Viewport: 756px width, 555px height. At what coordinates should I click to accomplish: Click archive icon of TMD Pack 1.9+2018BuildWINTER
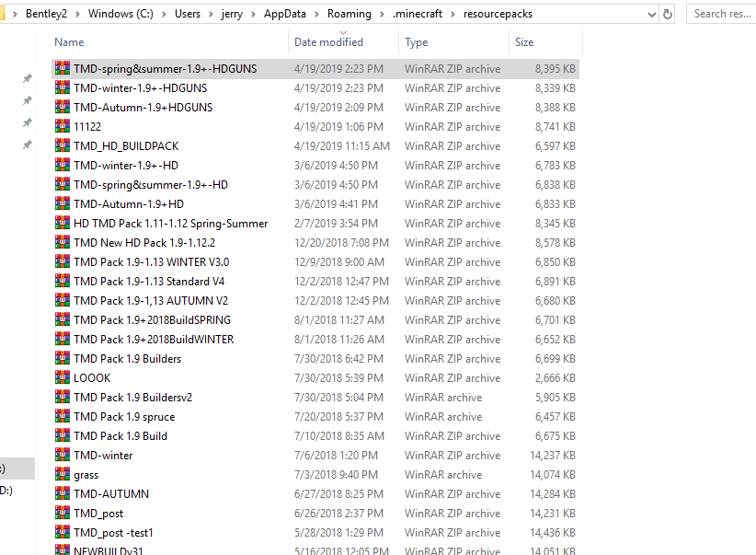click(x=63, y=339)
